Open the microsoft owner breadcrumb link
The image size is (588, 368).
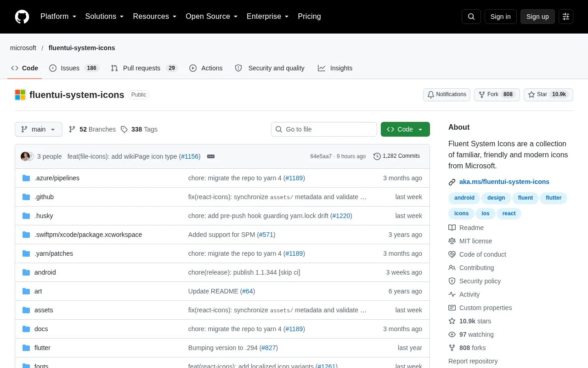23,48
